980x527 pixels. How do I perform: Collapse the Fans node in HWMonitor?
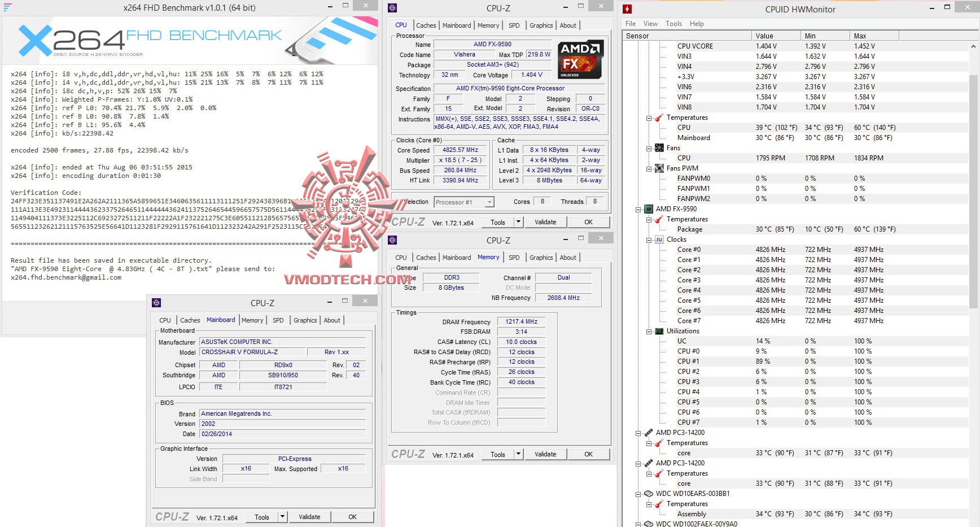tap(649, 149)
